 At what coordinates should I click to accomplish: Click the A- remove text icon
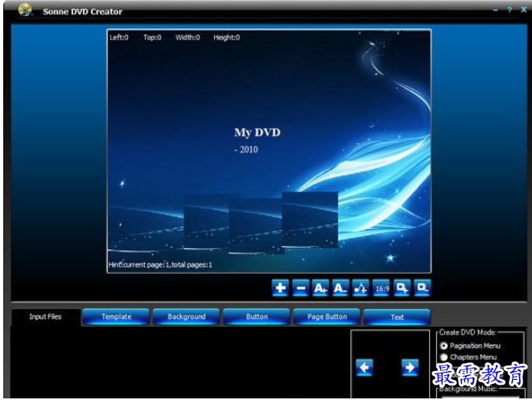tap(340, 288)
